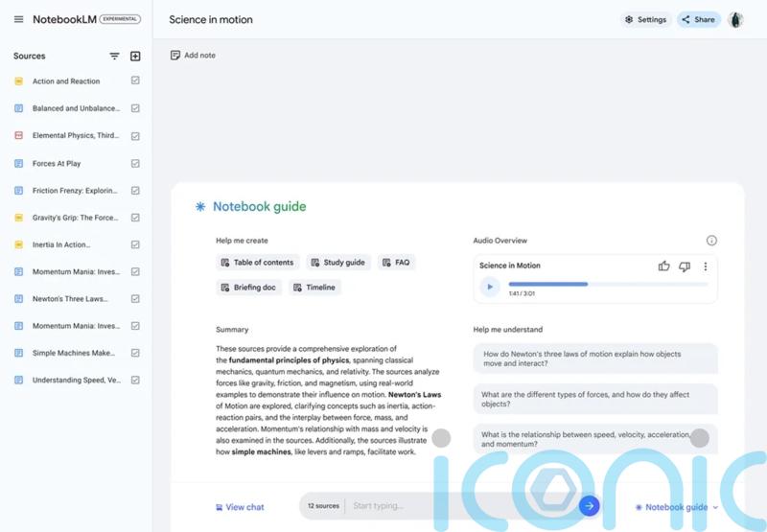The height and width of the screenshot is (532, 767).
Task: Generate a Briefing doc
Action: (248, 288)
